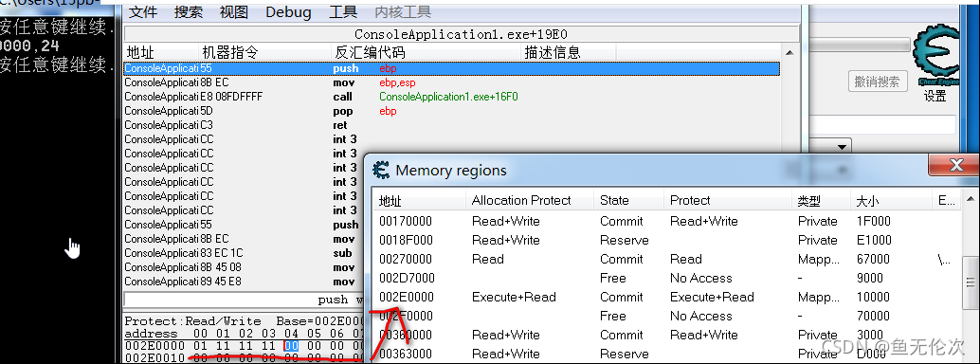
Task: Open the 工具 menu
Action: (x=342, y=12)
